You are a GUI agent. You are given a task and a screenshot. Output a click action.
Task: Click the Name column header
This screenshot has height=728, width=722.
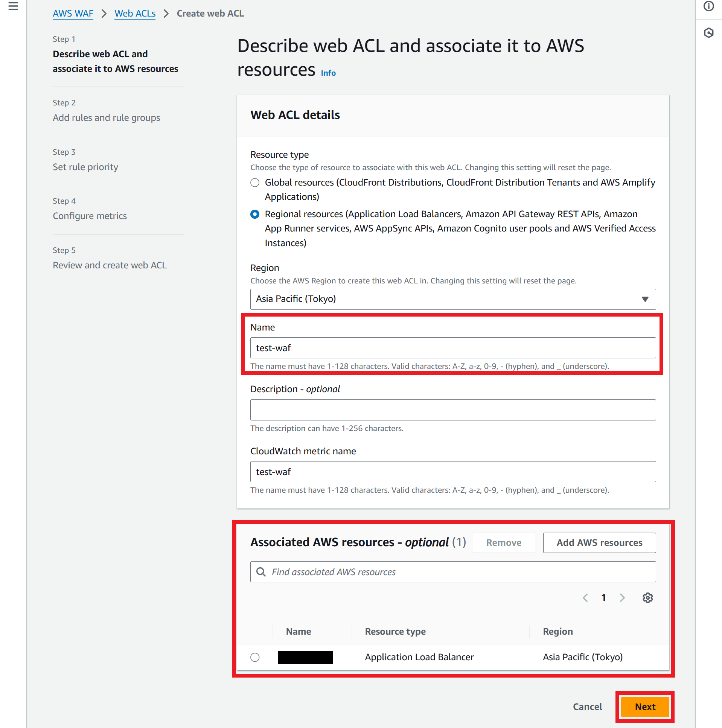click(x=298, y=632)
